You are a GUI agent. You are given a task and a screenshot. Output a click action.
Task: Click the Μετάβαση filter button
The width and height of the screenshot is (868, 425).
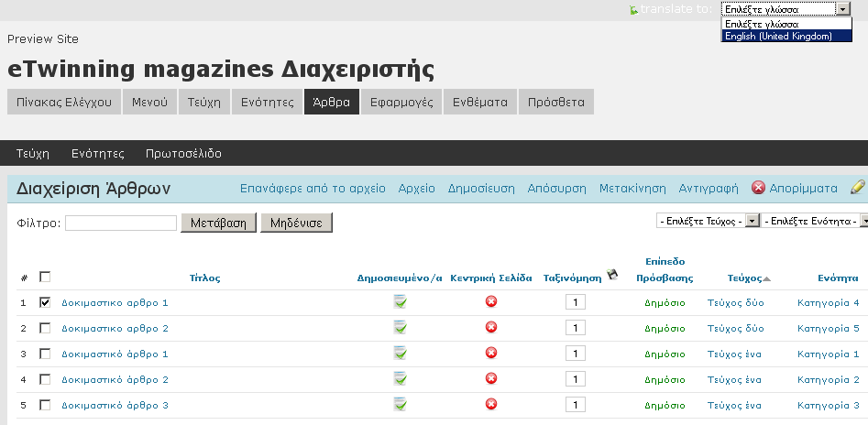pos(219,223)
